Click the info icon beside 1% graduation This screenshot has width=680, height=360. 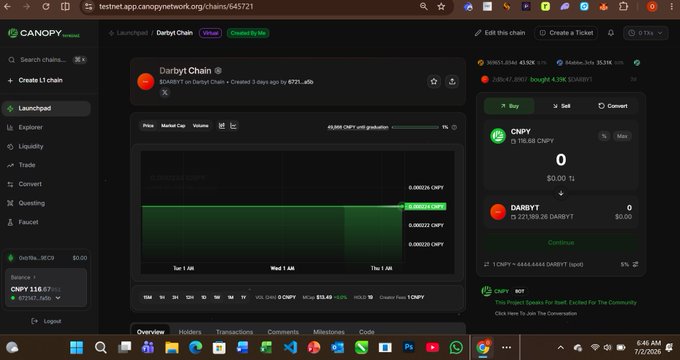pyautogui.click(x=454, y=128)
